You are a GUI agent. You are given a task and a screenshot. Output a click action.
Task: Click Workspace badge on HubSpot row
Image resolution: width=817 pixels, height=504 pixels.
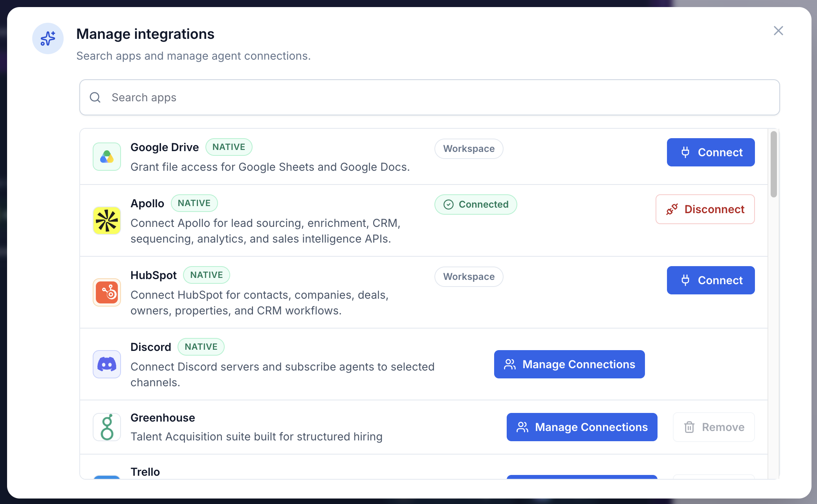(x=469, y=277)
